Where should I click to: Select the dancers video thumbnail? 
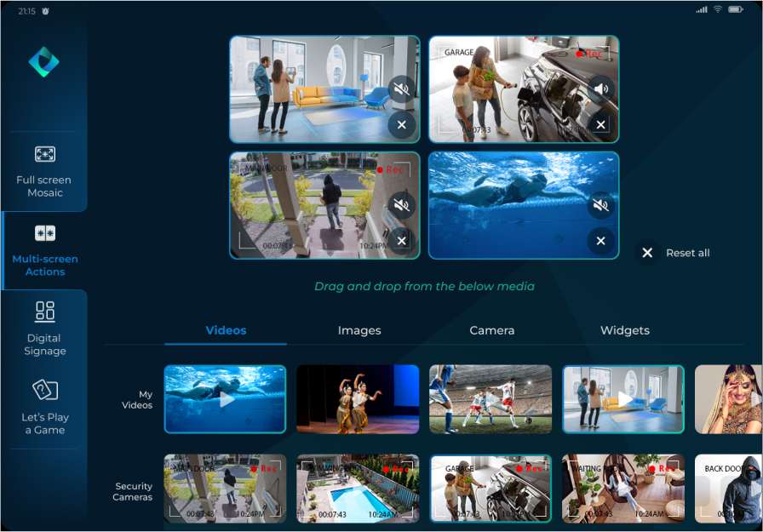click(x=358, y=399)
